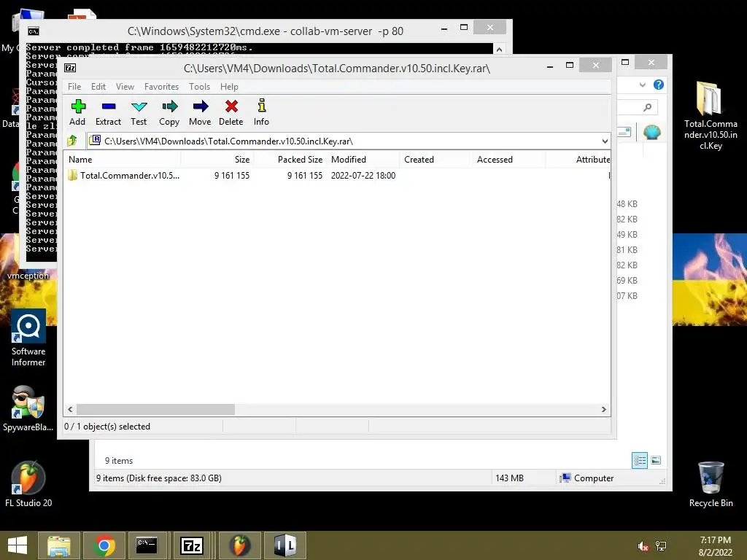The image size is (747, 560).
Task: Open the IL app in the taskbar
Action: pyautogui.click(x=285, y=545)
